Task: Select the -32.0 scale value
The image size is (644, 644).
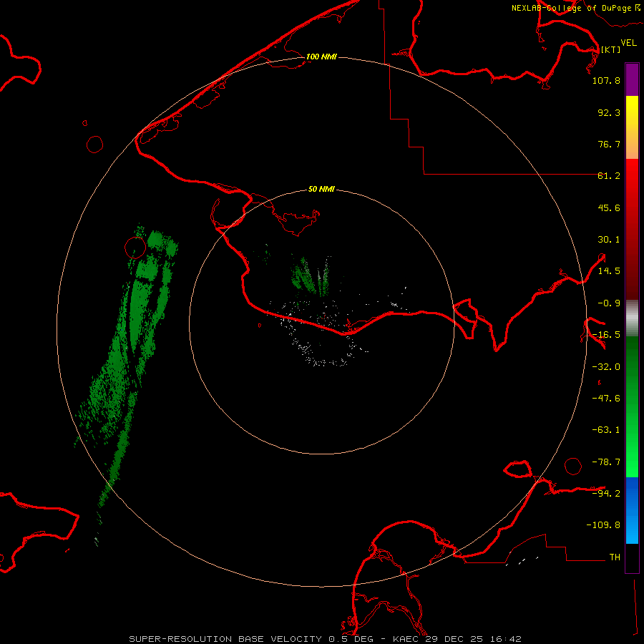Action: coord(606,367)
